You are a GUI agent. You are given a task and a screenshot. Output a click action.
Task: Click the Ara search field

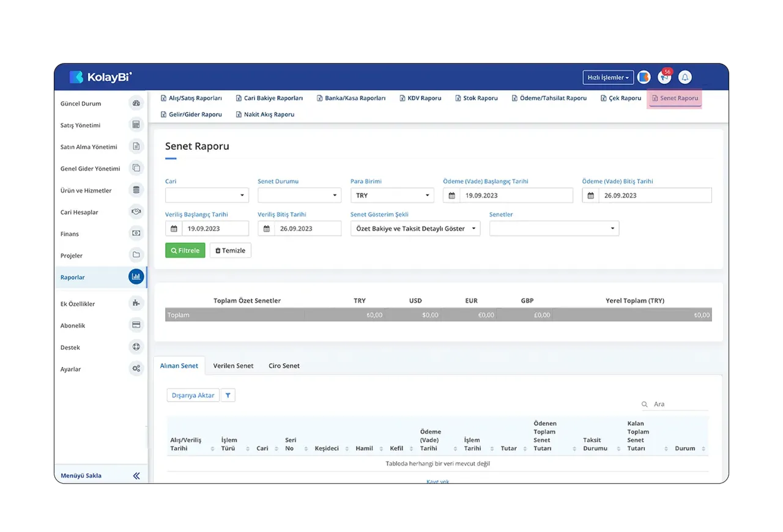[x=674, y=404]
